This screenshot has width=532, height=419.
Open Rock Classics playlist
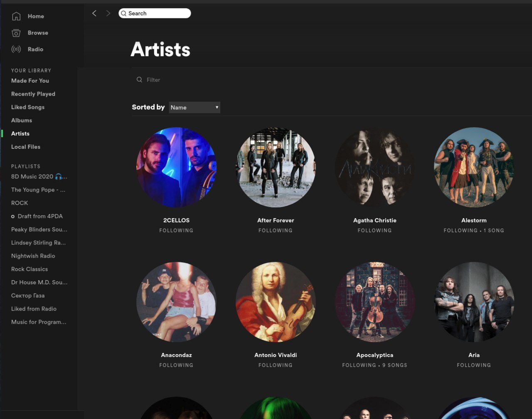pos(30,269)
